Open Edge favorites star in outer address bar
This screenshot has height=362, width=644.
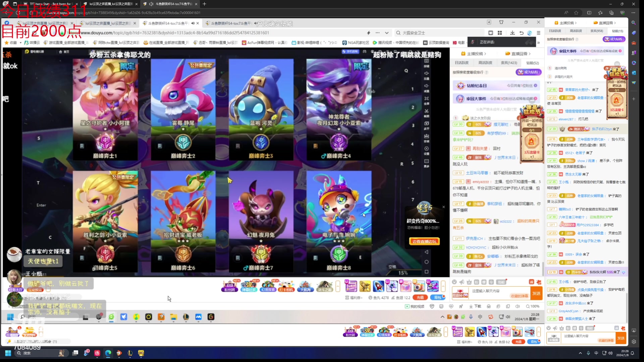coord(576,13)
